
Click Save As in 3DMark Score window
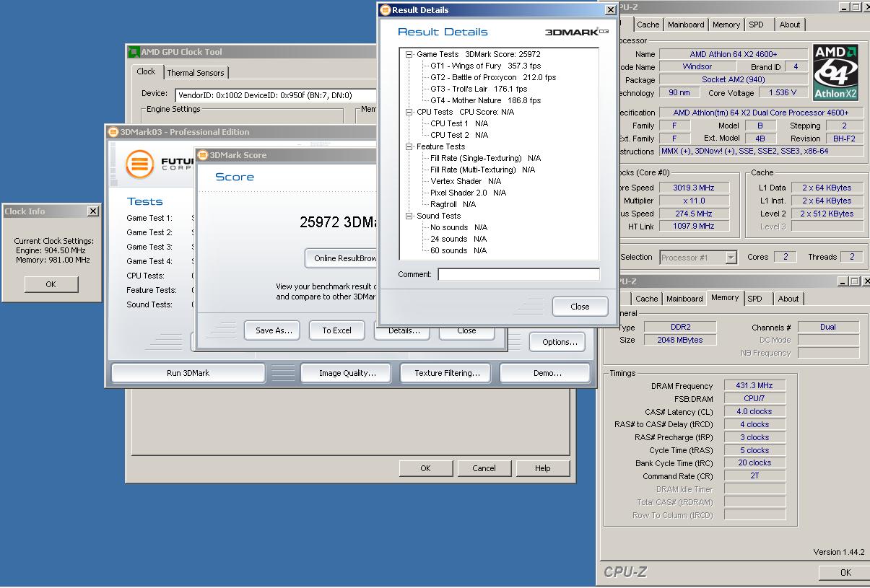[x=274, y=330]
